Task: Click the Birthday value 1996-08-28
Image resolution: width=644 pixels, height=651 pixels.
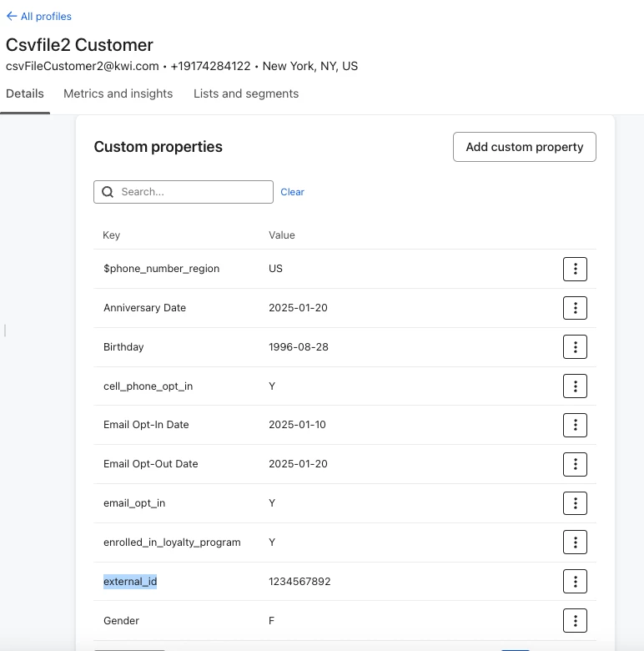Action: click(x=298, y=347)
